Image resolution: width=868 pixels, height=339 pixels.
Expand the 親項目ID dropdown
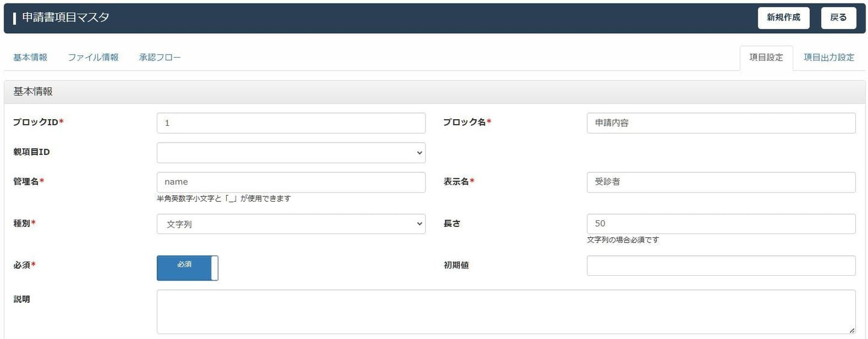291,152
